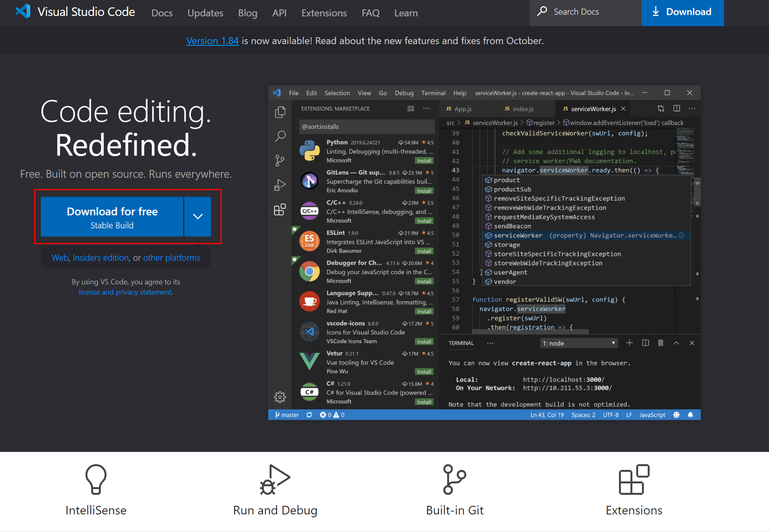Open Source Control branch icon in activity bar

(x=280, y=161)
